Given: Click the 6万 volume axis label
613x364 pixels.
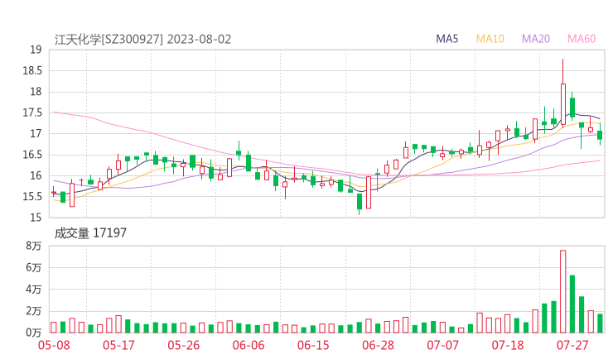Looking at the screenshot, I should pos(34,267).
